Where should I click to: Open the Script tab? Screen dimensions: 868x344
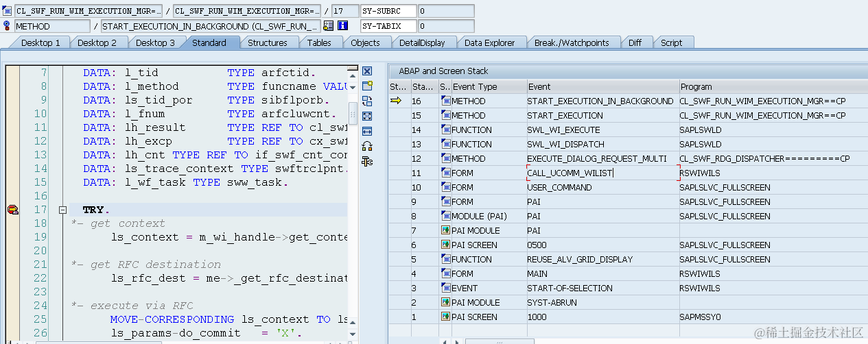pos(671,42)
